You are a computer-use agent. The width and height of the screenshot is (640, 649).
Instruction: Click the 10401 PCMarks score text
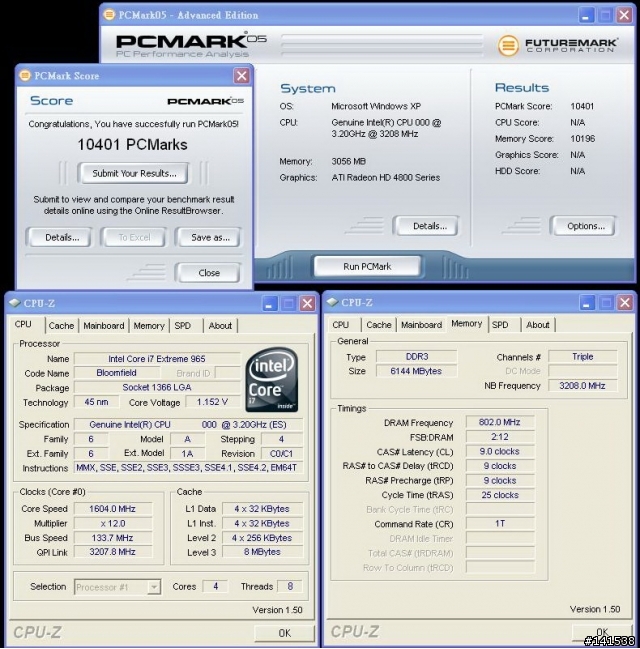tap(132, 144)
